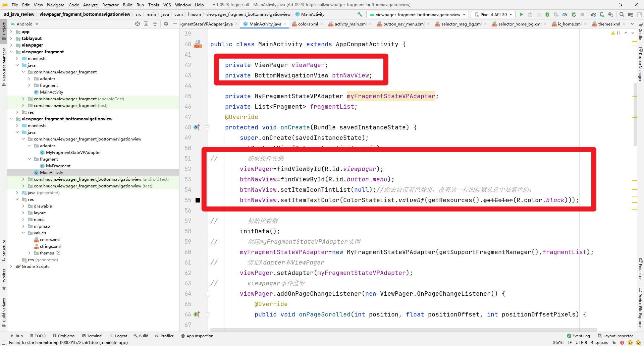Click the implements gutter icon on line 66
644x346 pixels.
click(x=197, y=314)
